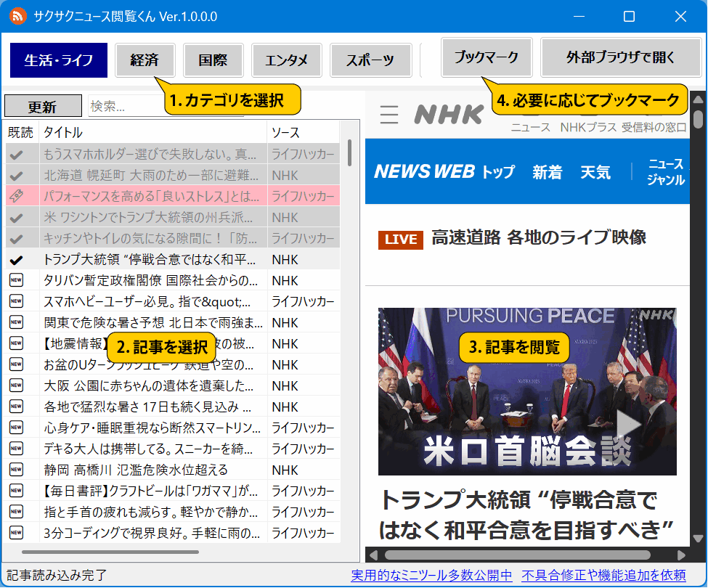Viewport: 708px width, 588px height.
Task: Click the NHK logo in web view
Action: tap(448, 114)
